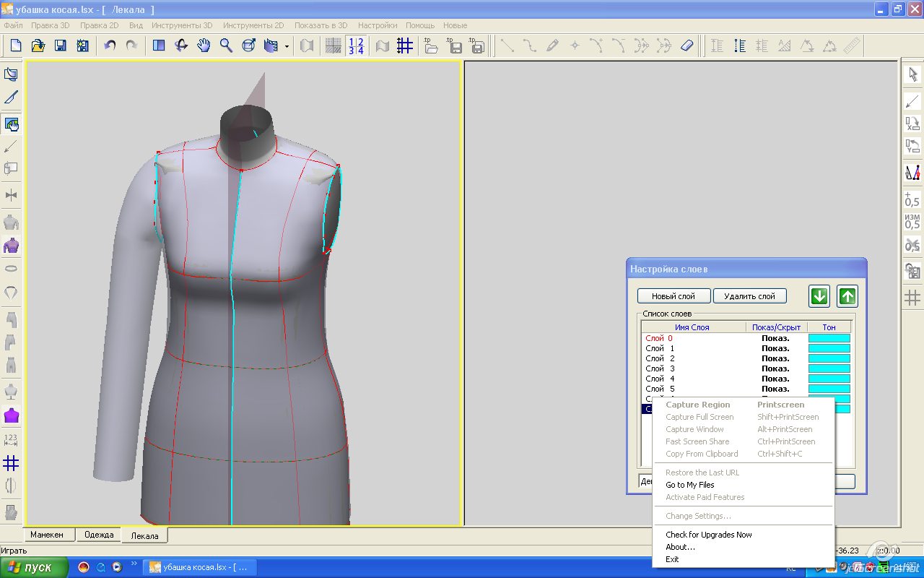The width and height of the screenshot is (924, 578).
Task: Toggle visibility 'Показ.' of Слой 4
Action: coord(775,379)
